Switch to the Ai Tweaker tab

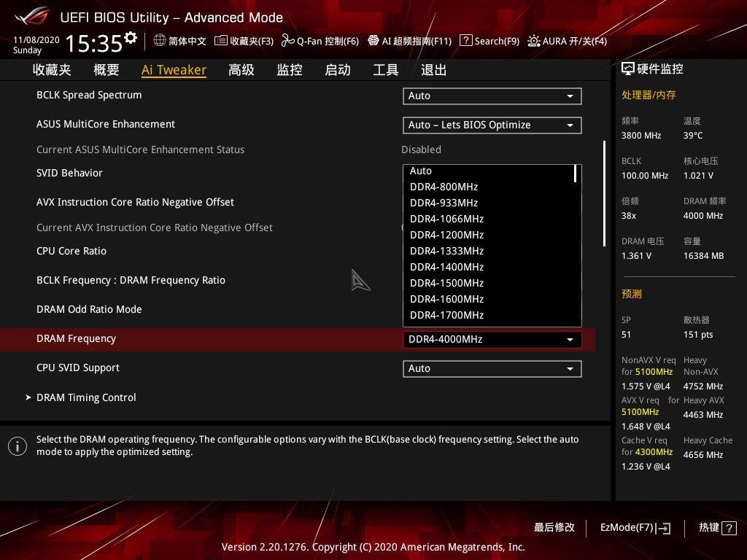(x=174, y=70)
